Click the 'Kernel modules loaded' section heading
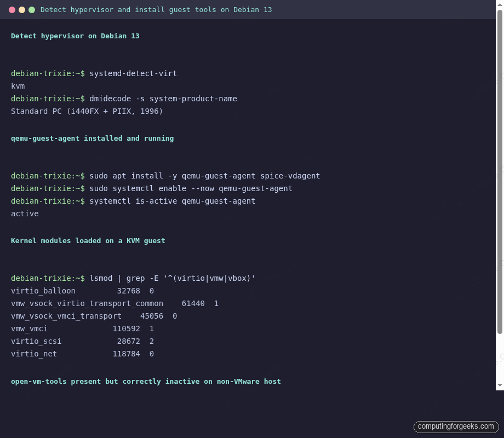Image resolution: width=504 pixels, height=438 pixels. [x=88, y=240]
